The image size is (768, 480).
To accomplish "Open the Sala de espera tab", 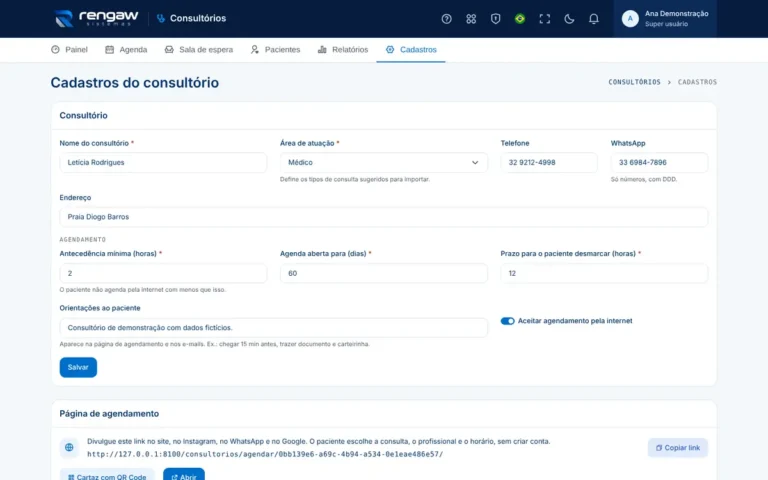I will 198,49.
